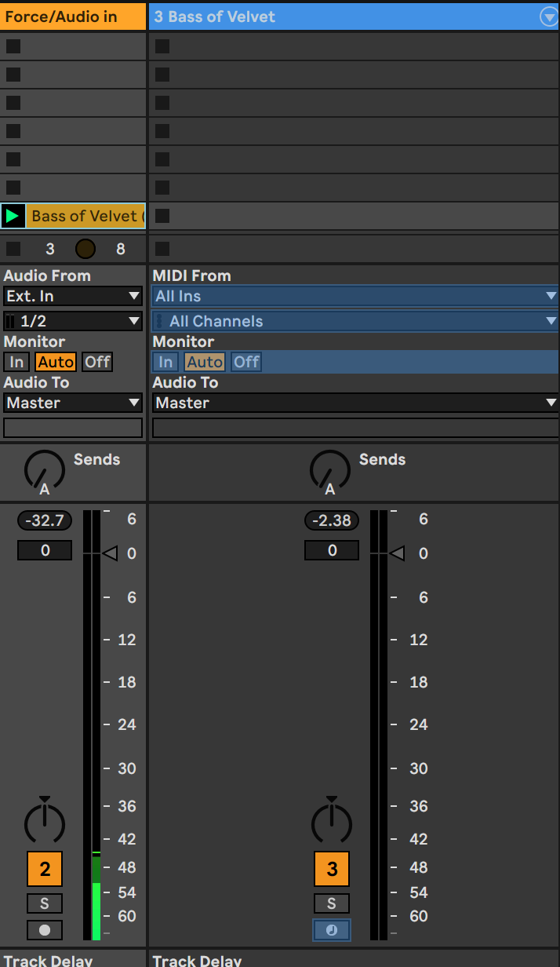Toggle track activator 2

(x=45, y=869)
